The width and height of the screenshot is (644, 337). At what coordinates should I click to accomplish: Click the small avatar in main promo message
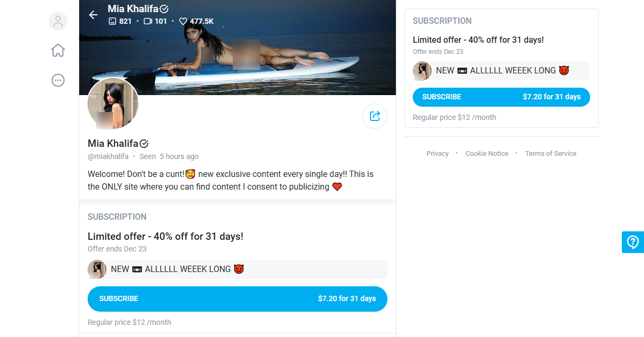(x=97, y=269)
